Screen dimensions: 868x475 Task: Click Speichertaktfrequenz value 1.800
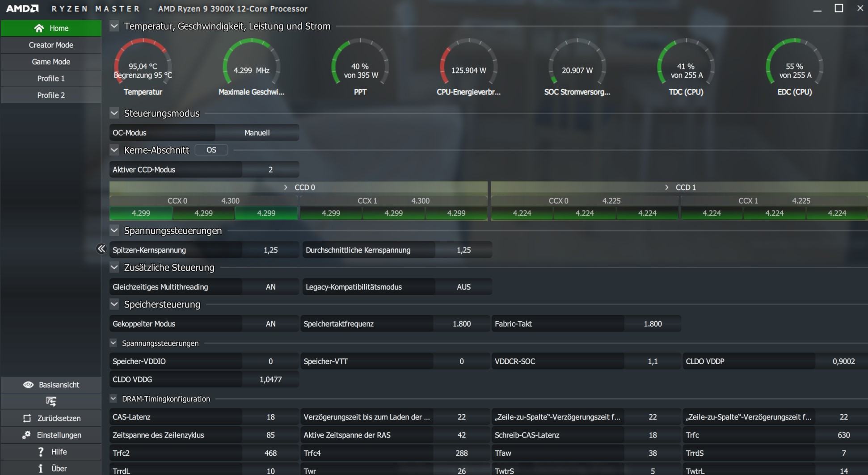(462, 324)
